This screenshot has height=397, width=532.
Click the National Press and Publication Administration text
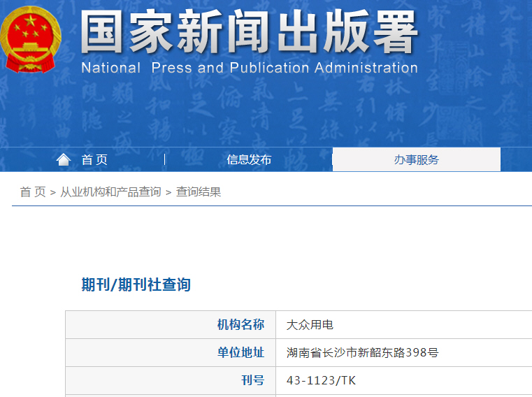click(x=250, y=68)
